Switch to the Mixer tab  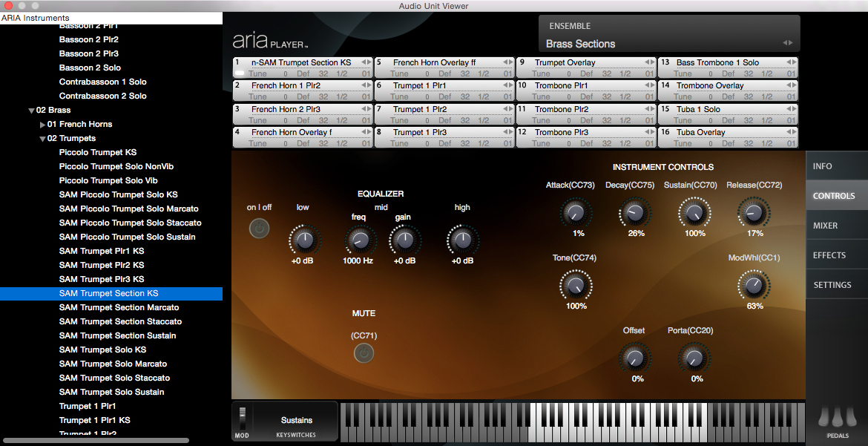[825, 226]
